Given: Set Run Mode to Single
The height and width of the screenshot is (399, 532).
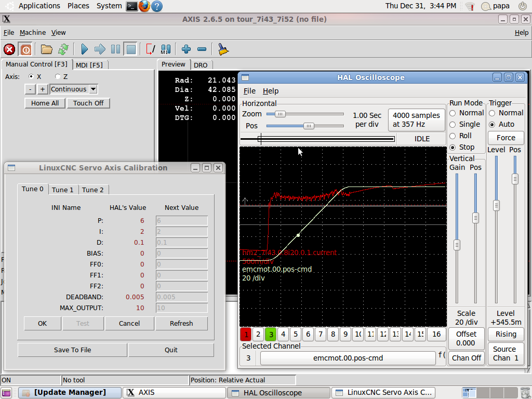Looking at the screenshot, I should [x=453, y=124].
